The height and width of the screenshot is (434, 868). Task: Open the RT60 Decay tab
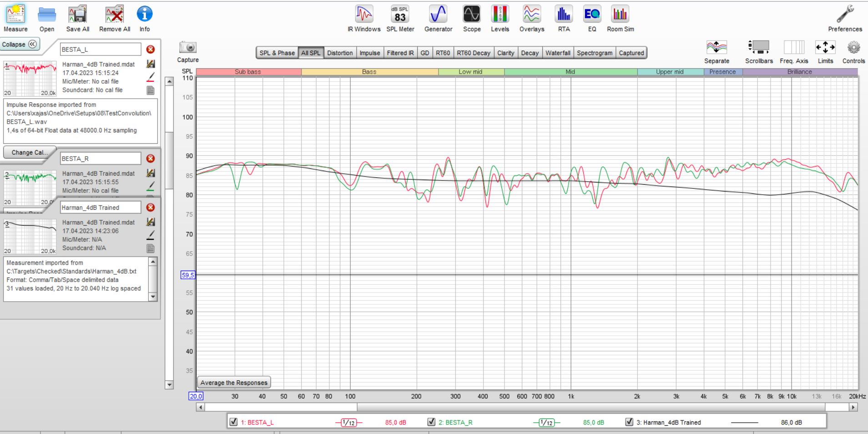[x=474, y=53]
